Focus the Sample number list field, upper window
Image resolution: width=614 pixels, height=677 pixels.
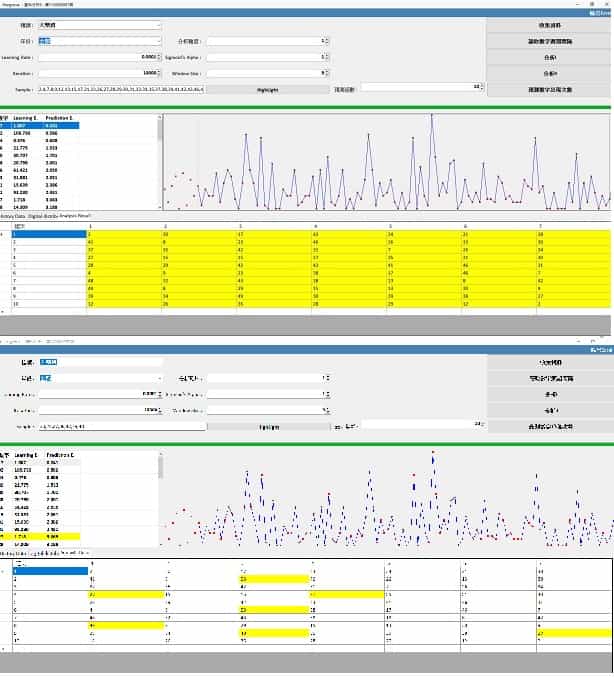(x=120, y=89)
